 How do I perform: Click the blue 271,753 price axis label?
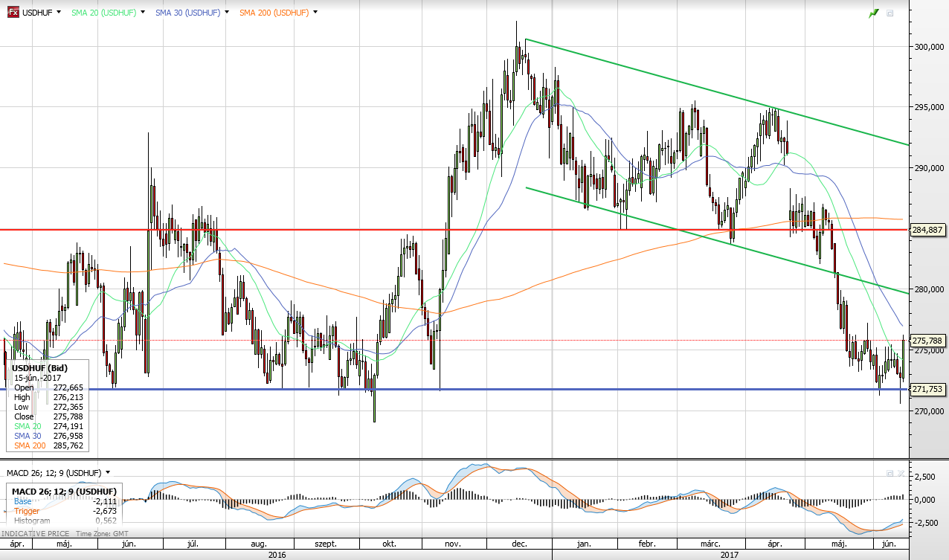tap(928, 389)
